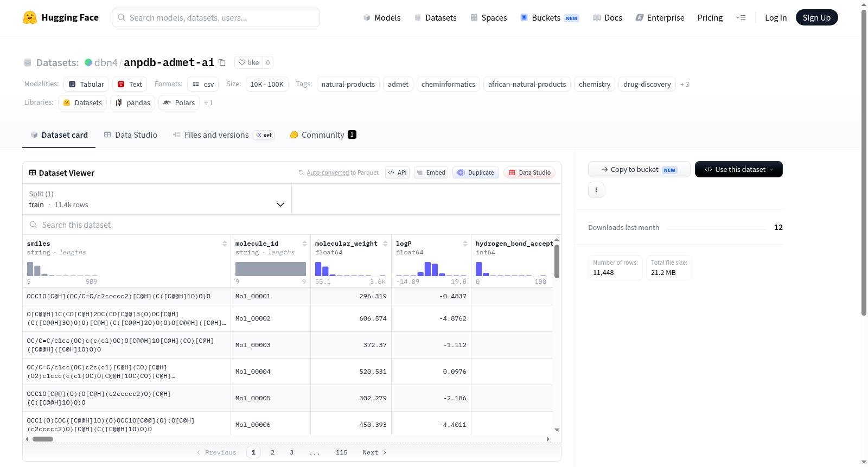Open Spaces in the top navigation
The width and height of the screenshot is (868, 467).
[x=489, y=17]
